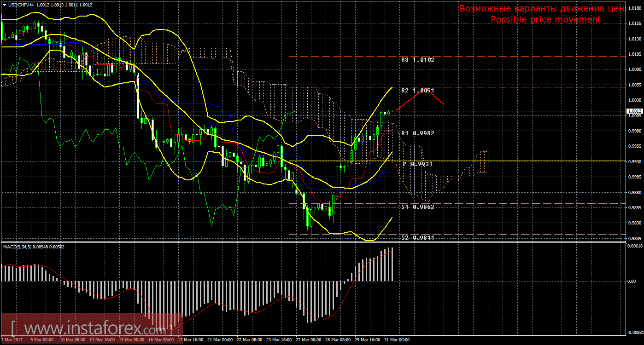Click the 0.9930 price axis value
Screen dimensions: 644x345
click(x=635, y=161)
